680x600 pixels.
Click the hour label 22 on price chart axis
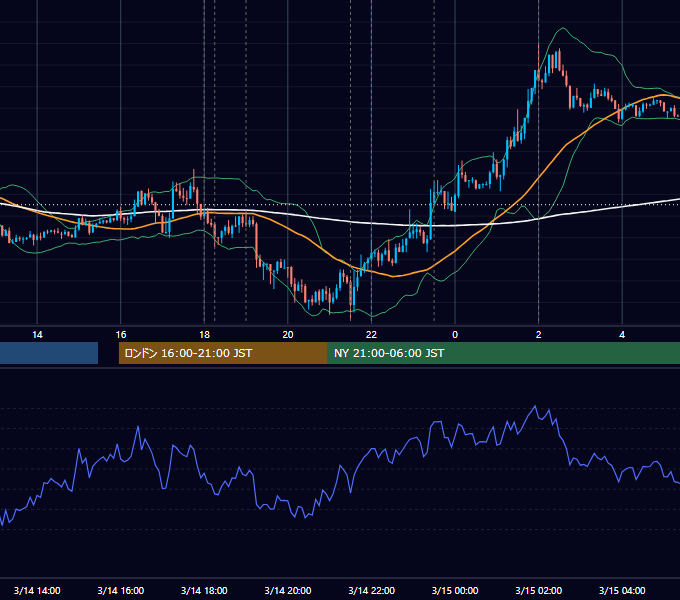pos(372,334)
